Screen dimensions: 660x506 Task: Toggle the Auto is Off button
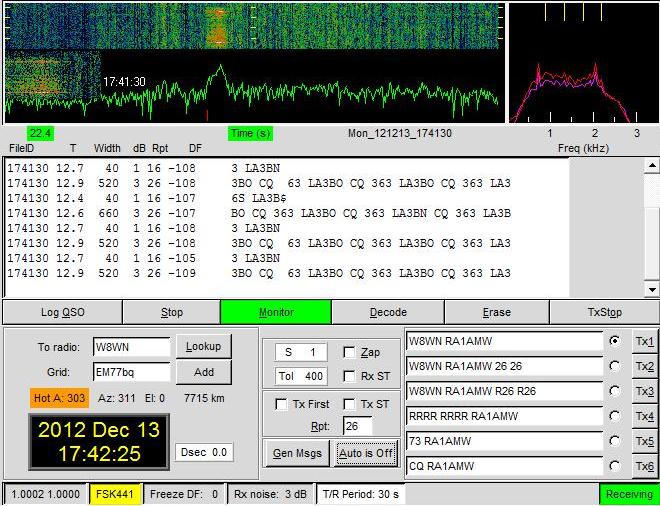click(365, 453)
